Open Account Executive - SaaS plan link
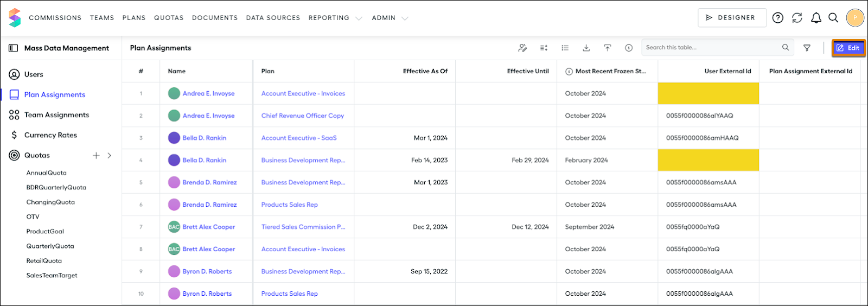868x306 pixels. point(299,138)
